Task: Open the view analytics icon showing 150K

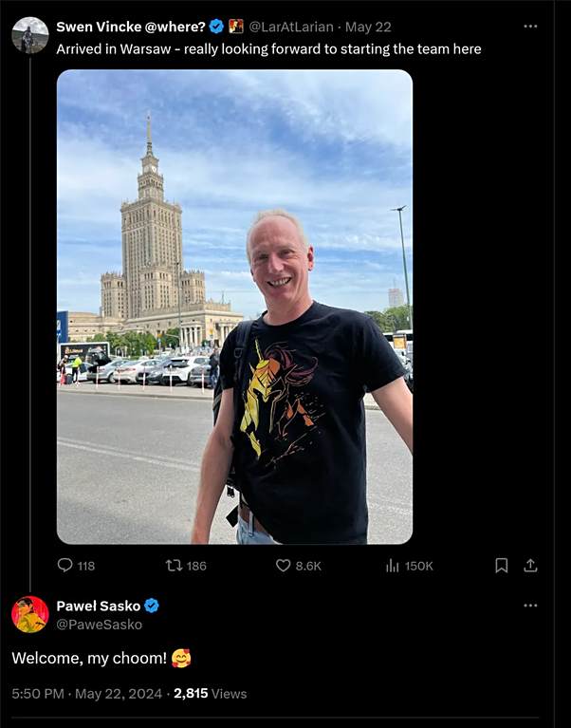Action: point(393,565)
